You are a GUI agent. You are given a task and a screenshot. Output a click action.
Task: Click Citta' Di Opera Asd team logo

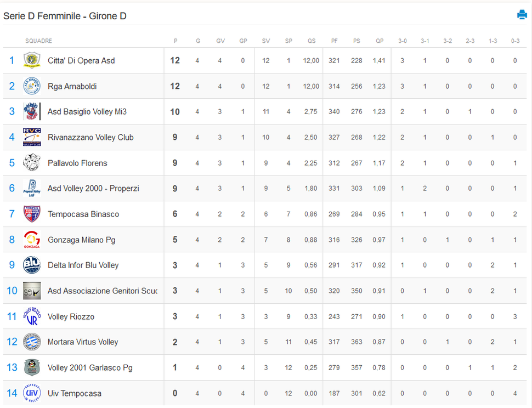click(x=32, y=60)
